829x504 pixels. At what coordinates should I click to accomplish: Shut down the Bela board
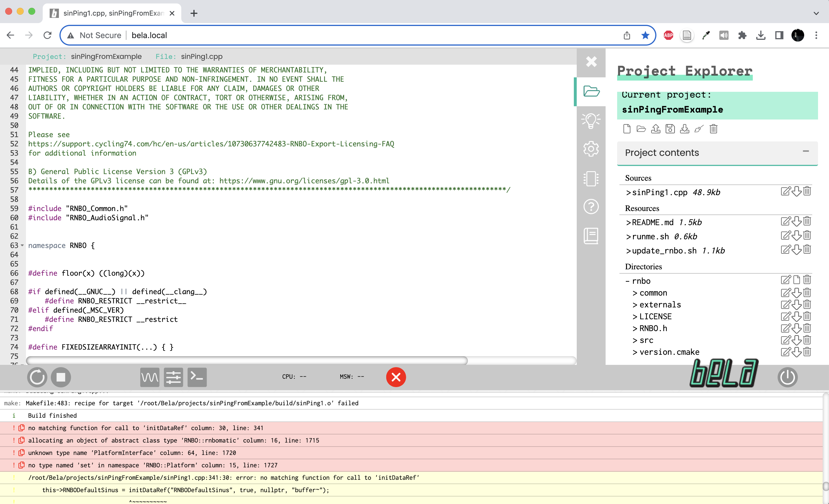(x=787, y=377)
